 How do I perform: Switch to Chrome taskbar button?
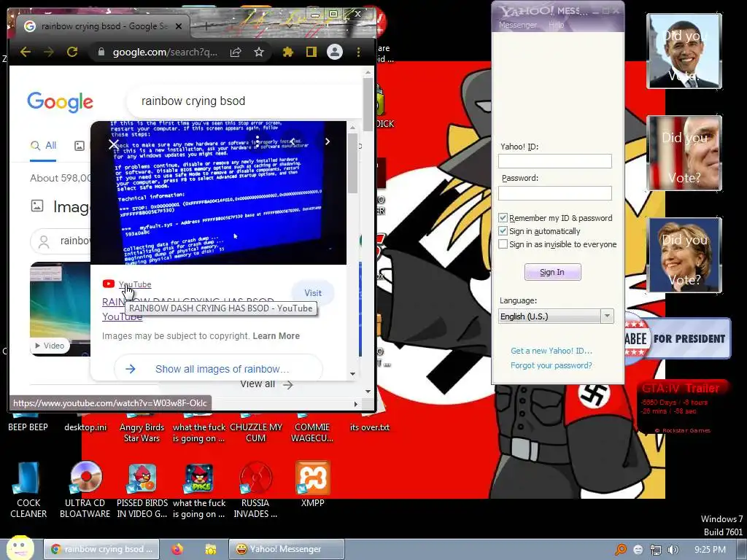[x=101, y=549]
